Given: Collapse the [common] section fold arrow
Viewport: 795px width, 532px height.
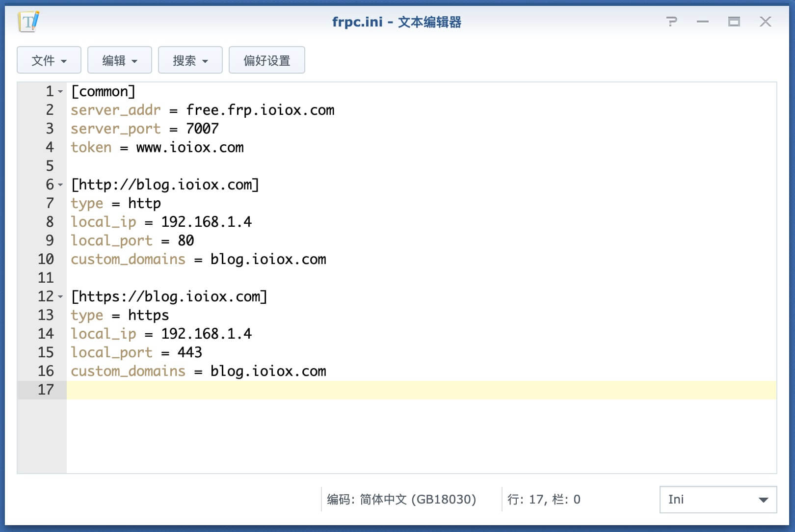Looking at the screenshot, I should (x=60, y=92).
